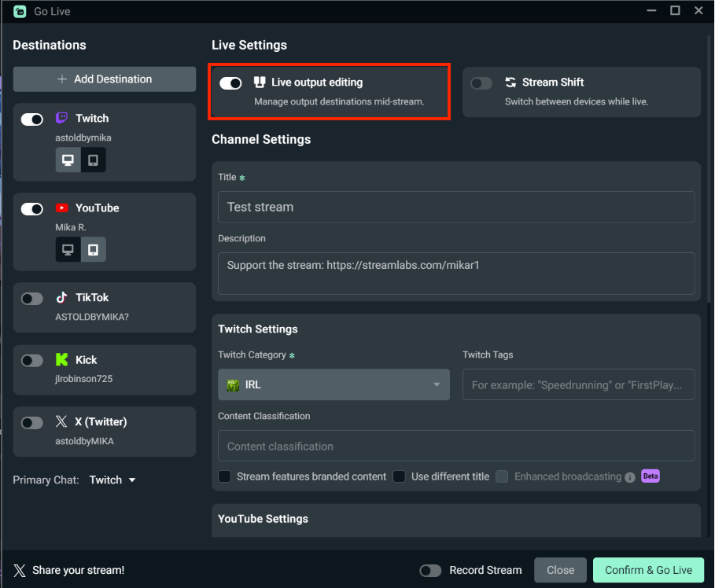Click Share your stream! link
The width and height of the screenshot is (715, 588).
tap(79, 570)
